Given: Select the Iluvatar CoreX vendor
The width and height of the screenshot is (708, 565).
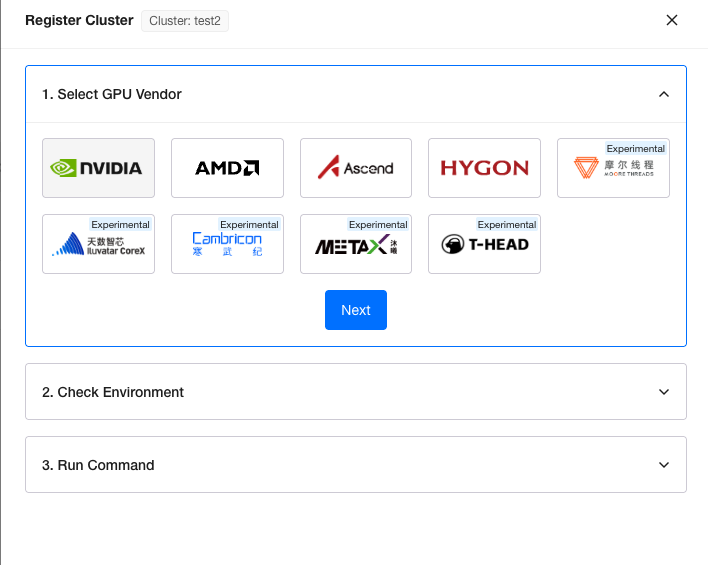Looking at the screenshot, I should pyautogui.click(x=98, y=246).
